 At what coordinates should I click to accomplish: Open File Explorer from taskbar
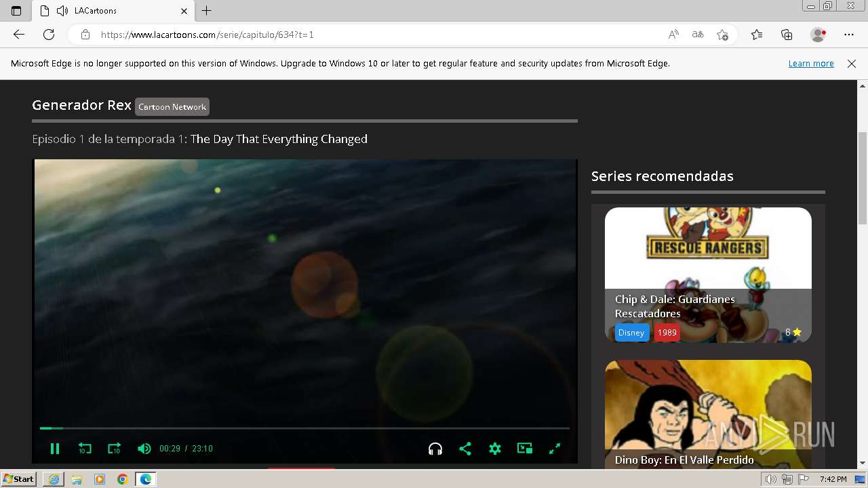pos(77,479)
